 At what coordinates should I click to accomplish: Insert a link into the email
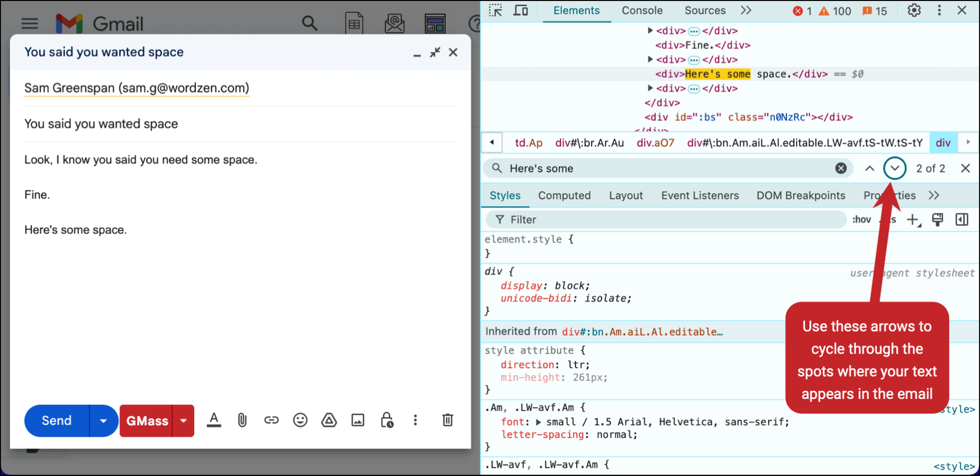[271, 420]
